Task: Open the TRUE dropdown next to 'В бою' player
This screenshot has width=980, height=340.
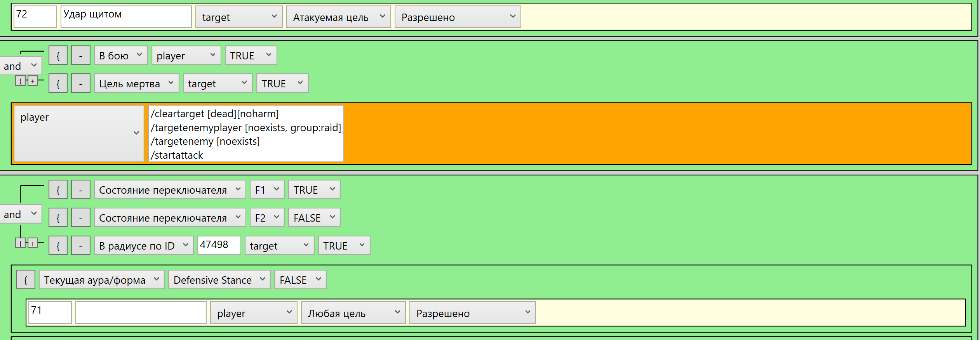Action: coord(251,56)
